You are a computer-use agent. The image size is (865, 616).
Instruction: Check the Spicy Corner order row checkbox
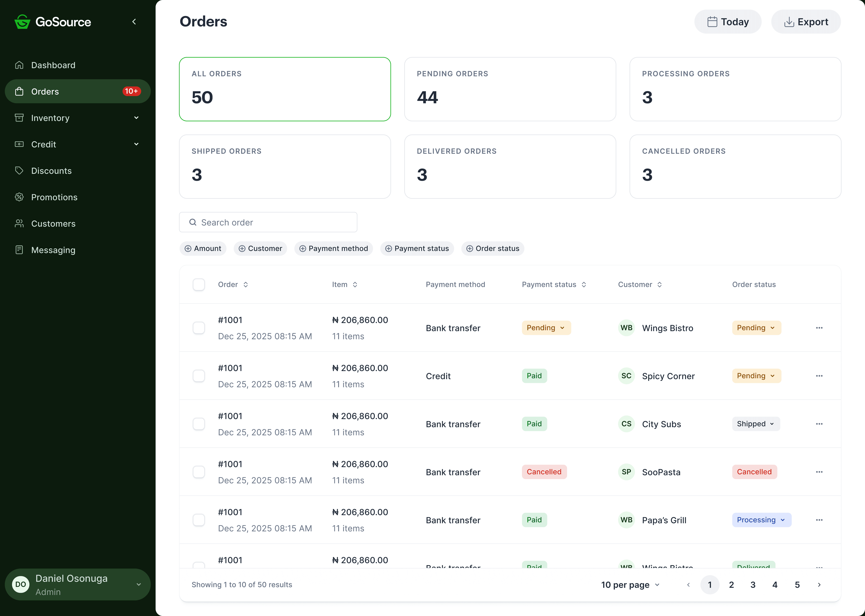(199, 376)
